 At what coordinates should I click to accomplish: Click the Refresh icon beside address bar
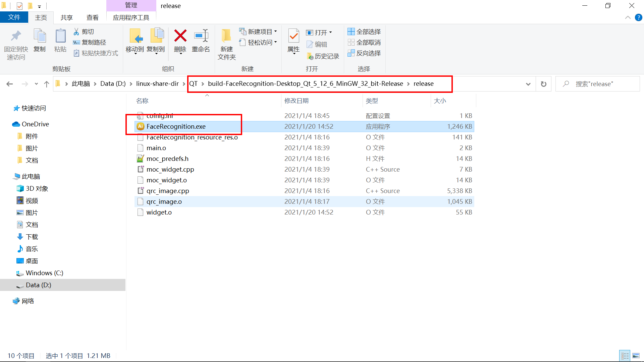click(x=543, y=84)
